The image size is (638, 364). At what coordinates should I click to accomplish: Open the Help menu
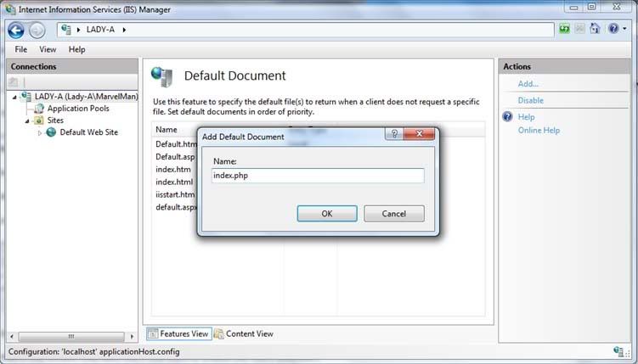77,49
